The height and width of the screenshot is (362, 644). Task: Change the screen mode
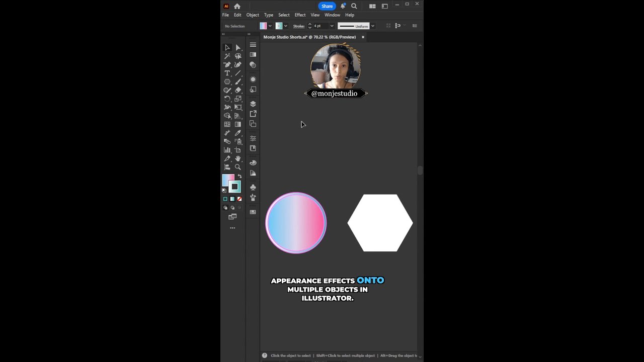click(x=232, y=217)
